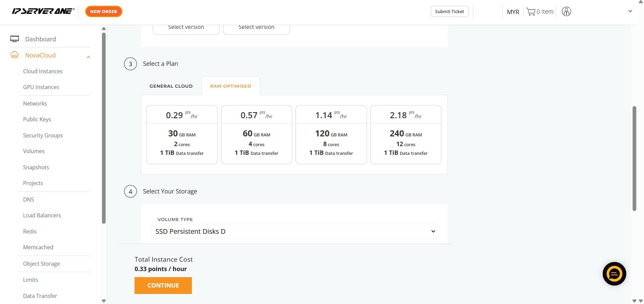This screenshot has height=304, width=644.
Task: Choose the 30 GB RAM plan
Action: click(x=182, y=135)
